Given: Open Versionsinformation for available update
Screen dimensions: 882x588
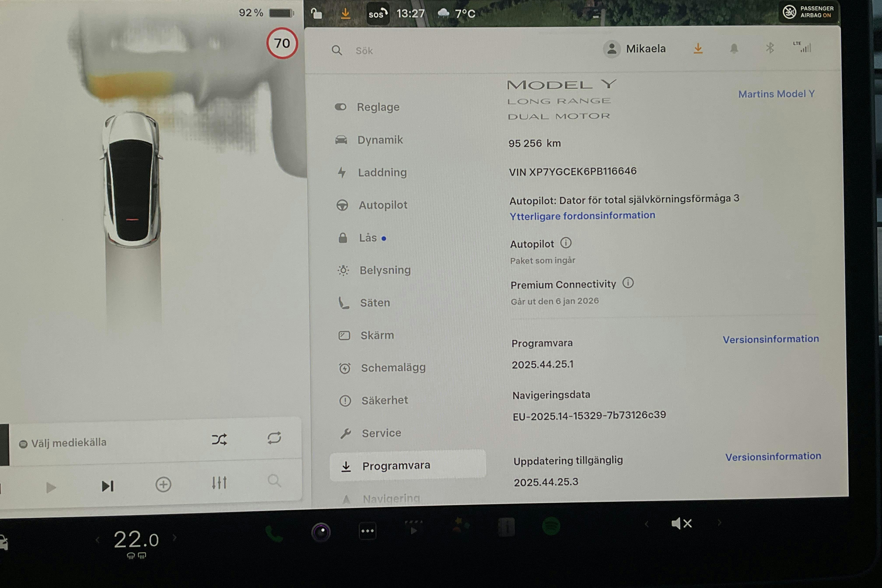Looking at the screenshot, I should 773,456.
